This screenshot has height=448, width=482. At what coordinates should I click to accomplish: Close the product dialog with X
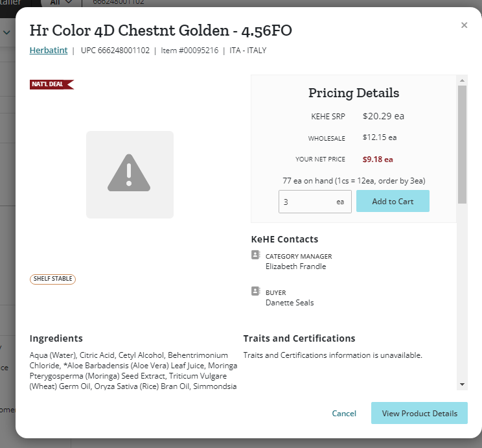[x=464, y=25]
